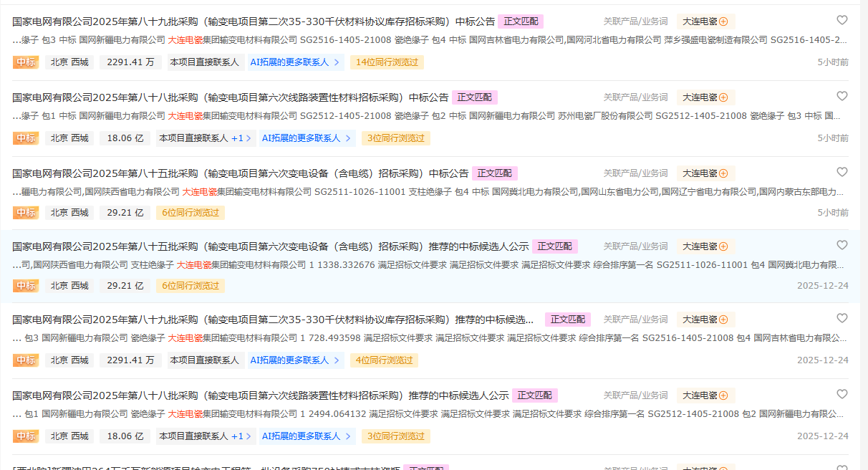Click orange 中标 badge in 第八十九批 中标公告 row

pyautogui.click(x=26, y=62)
